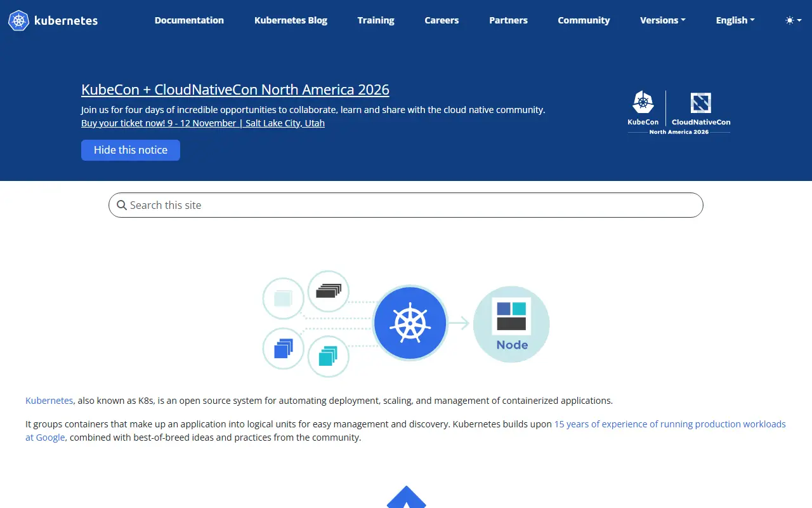Click the Node icon in the diagram

click(x=511, y=324)
